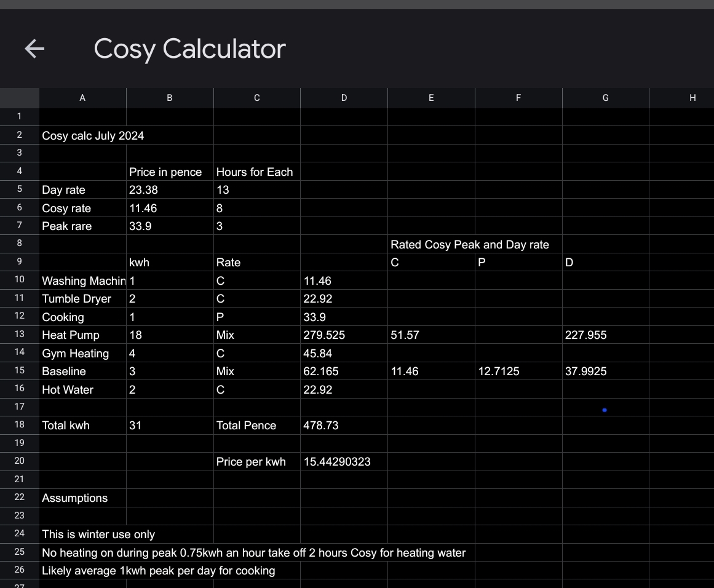Select the Baseline peak cost 12.7125
This screenshot has width=714, height=588.
coord(518,371)
